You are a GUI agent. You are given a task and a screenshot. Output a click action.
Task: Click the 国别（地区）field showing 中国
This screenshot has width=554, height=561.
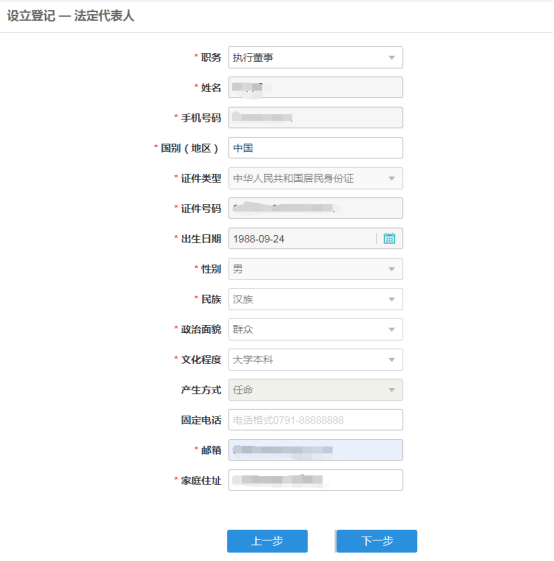tap(315, 148)
